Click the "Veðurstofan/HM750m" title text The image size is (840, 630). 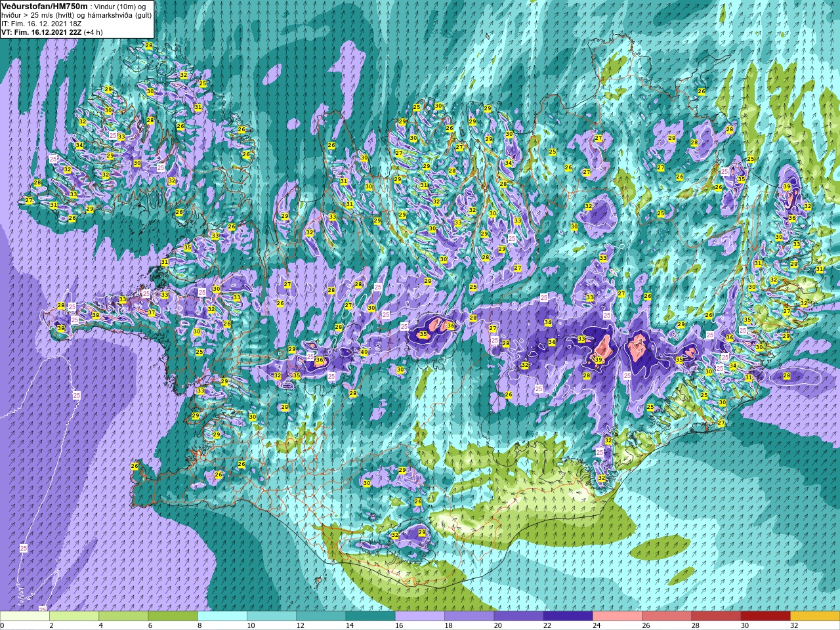[44, 6]
